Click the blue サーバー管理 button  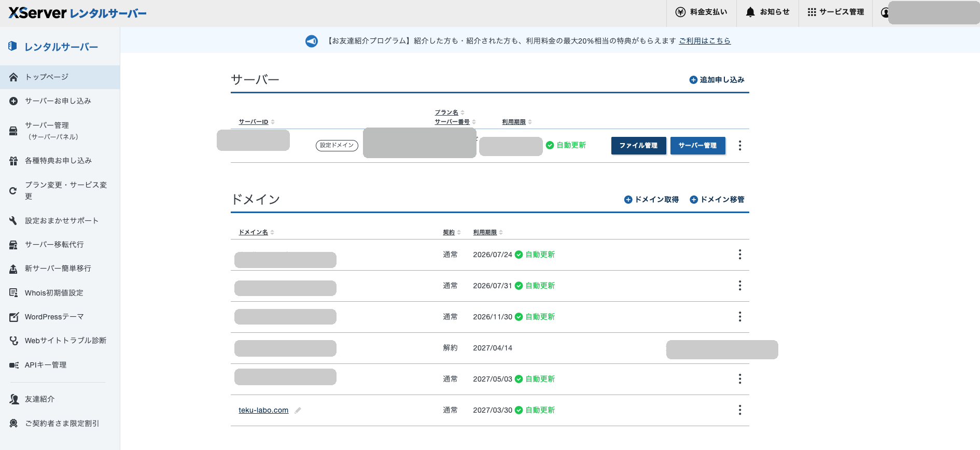(698, 146)
